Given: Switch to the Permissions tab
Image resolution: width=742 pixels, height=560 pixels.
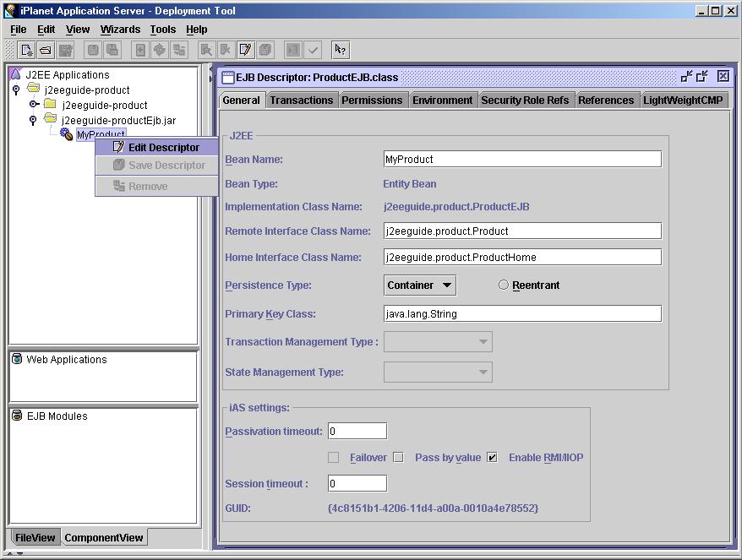Looking at the screenshot, I should point(372,101).
